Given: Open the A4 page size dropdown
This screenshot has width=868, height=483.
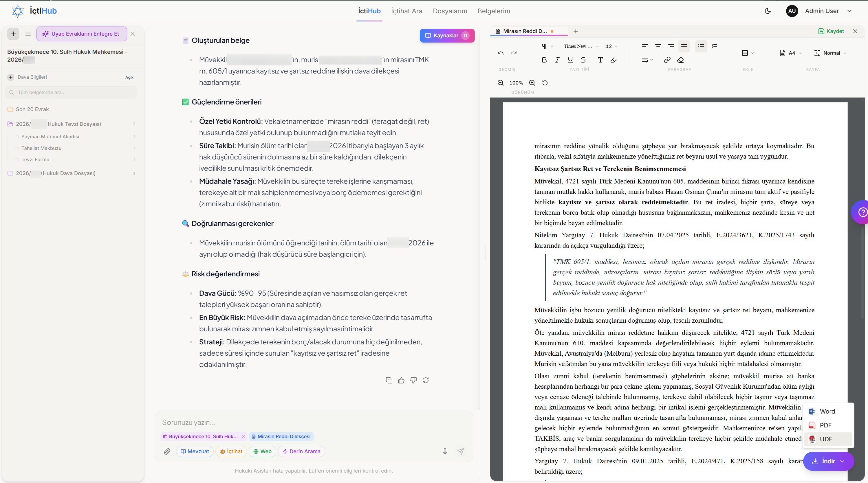Looking at the screenshot, I should (x=790, y=53).
